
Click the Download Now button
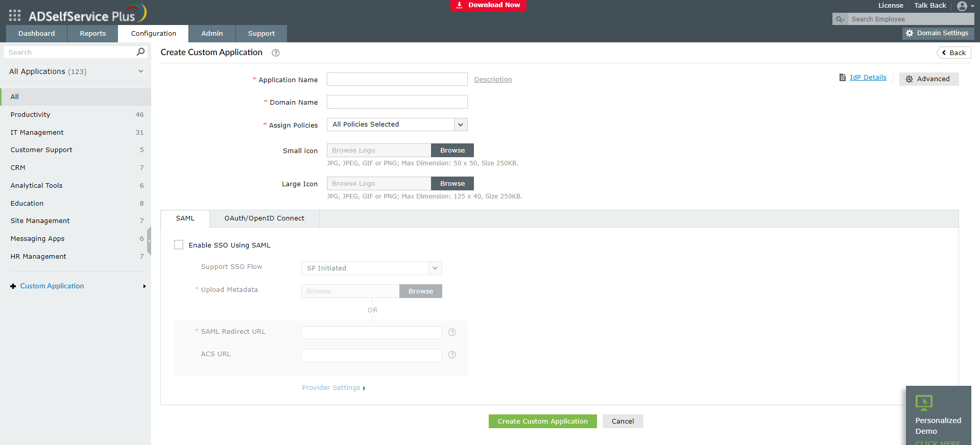[488, 5]
